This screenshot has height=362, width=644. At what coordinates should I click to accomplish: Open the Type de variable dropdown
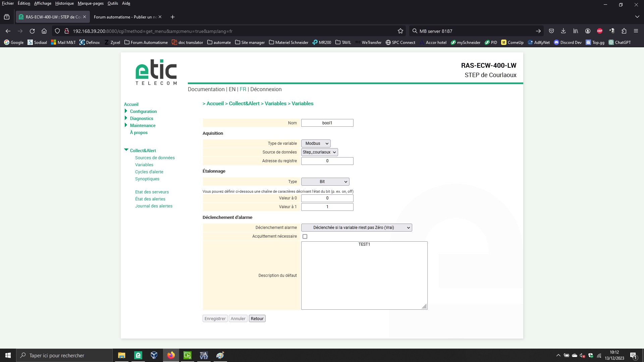(x=316, y=143)
